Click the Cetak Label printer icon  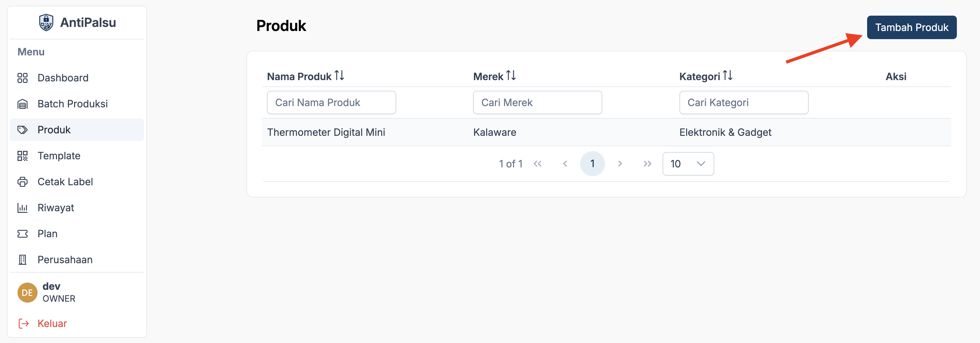point(23,182)
